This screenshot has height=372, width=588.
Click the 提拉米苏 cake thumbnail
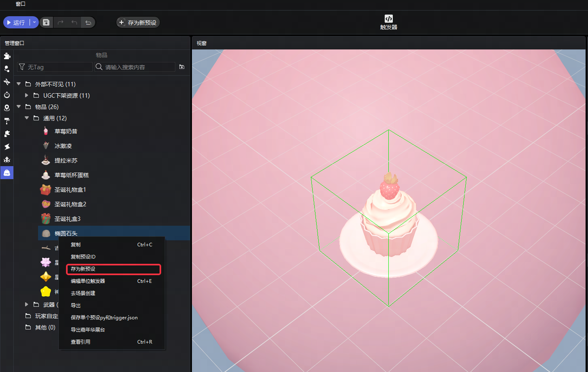(46, 160)
